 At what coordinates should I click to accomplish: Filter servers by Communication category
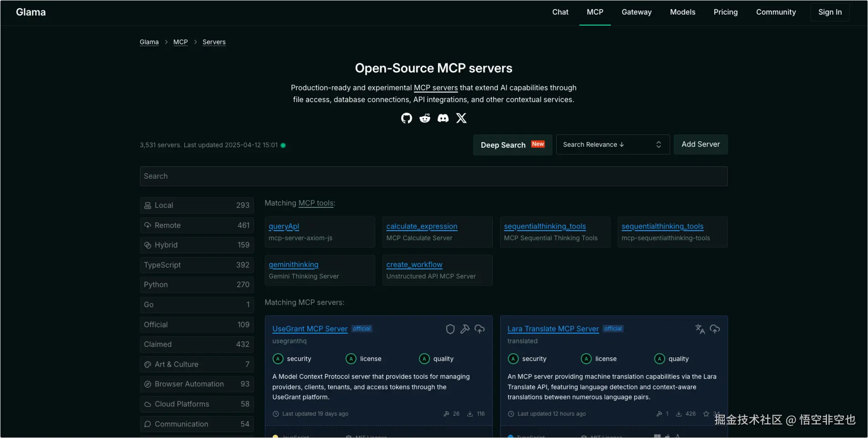click(197, 424)
